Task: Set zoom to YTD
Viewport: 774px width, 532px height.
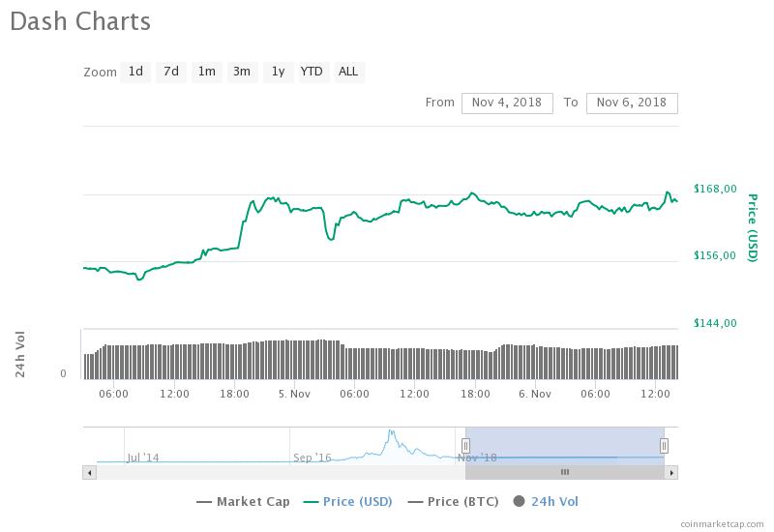Action: point(312,72)
